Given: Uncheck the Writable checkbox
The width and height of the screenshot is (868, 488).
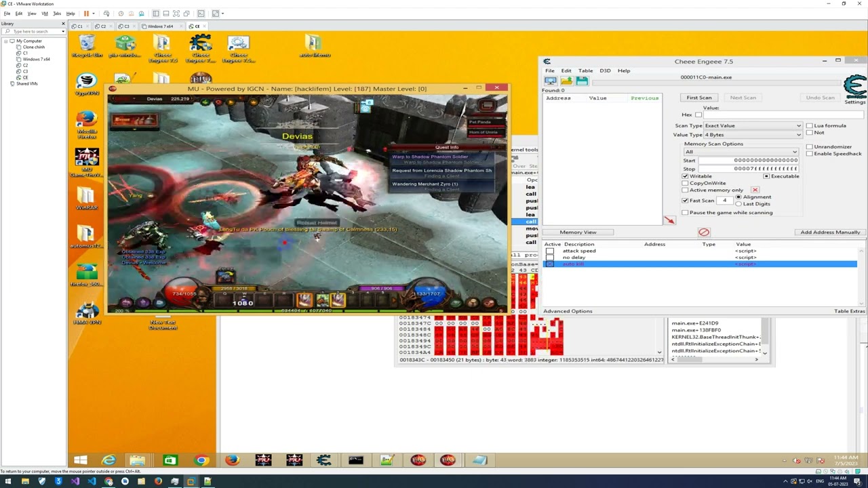Looking at the screenshot, I should [685, 176].
